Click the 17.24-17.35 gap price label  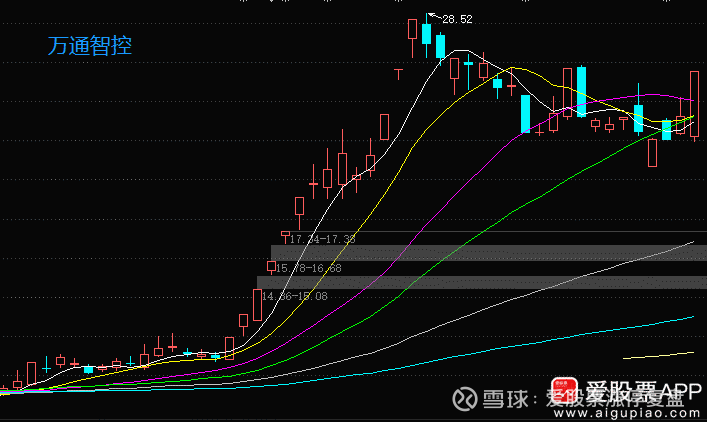coord(322,239)
